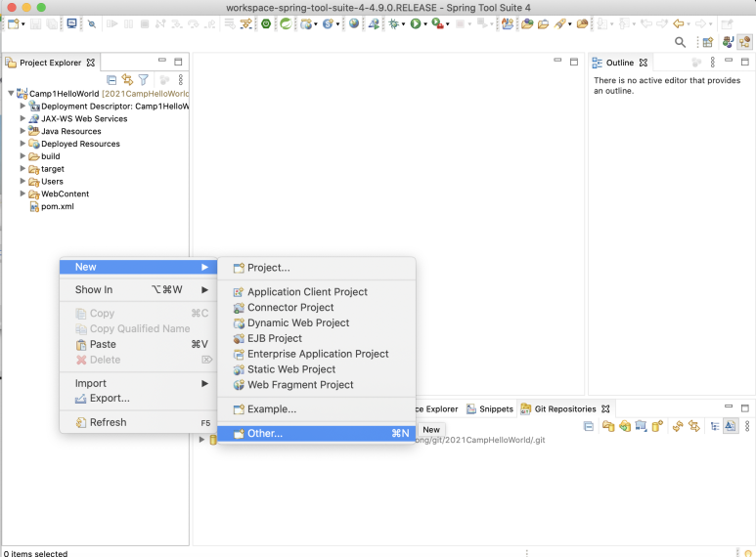Open Outline view menu dots
Screen dimensions: 756x557
click(713, 63)
